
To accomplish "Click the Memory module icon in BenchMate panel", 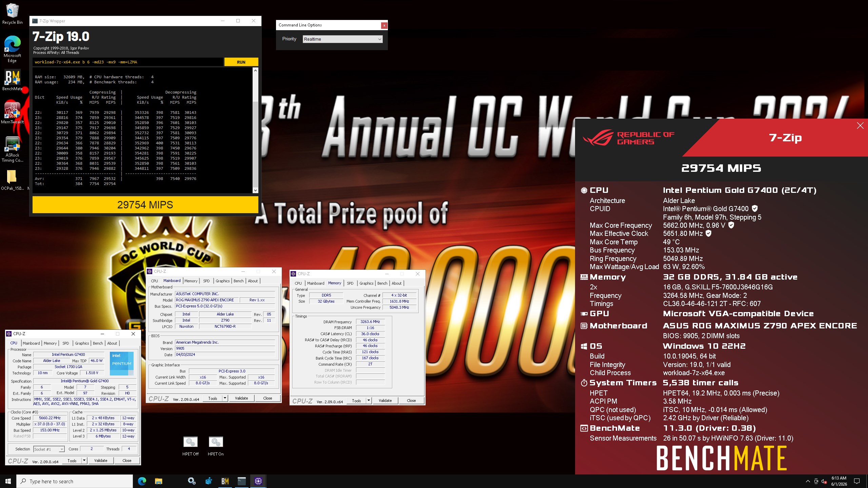I will 584,277.
